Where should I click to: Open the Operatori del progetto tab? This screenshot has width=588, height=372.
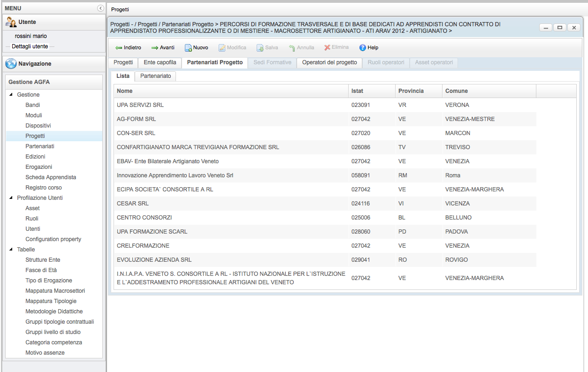click(329, 62)
